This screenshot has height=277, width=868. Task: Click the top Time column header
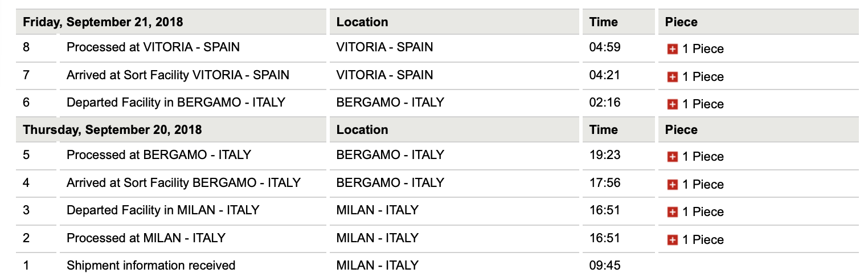[x=603, y=22]
